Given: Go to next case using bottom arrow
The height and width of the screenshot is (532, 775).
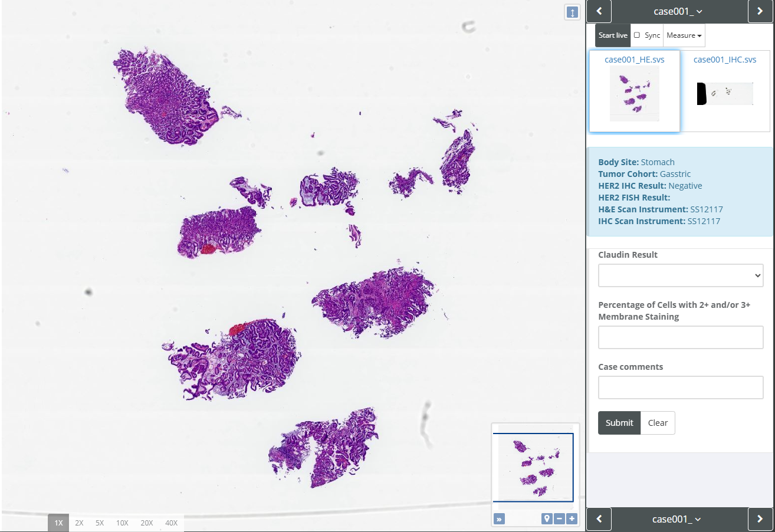Looking at the screenshot, I should [x=760, y=519].
